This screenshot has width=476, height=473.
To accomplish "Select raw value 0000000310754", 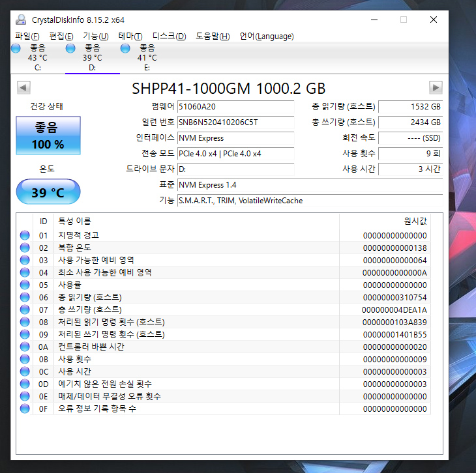I will (x=394, y=297).
